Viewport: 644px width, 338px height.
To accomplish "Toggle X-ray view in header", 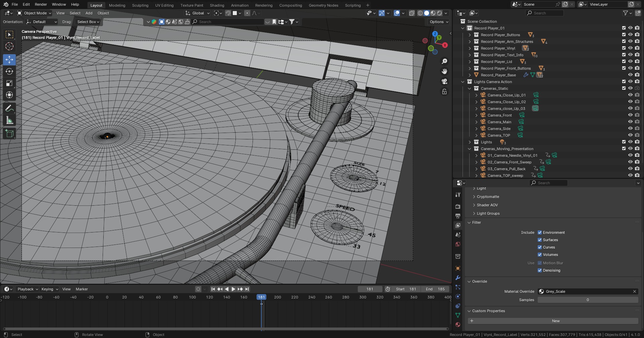I will point(412,13).
